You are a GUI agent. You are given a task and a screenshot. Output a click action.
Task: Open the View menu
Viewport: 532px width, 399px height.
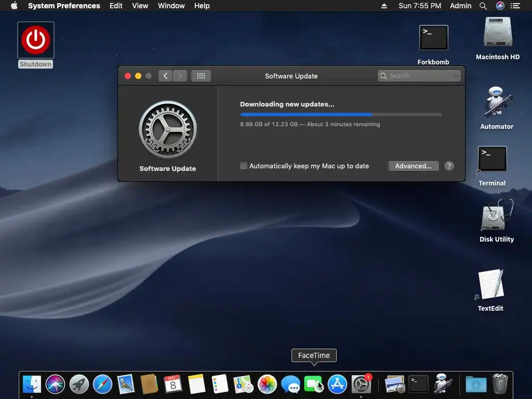coord(140,6)
